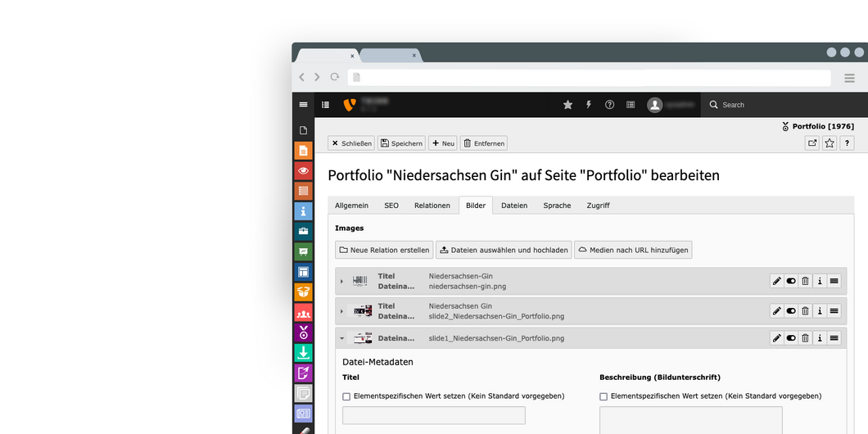Open the Relationen tab
The height and width of the screenshot is (434, 868).
(432, 206)
